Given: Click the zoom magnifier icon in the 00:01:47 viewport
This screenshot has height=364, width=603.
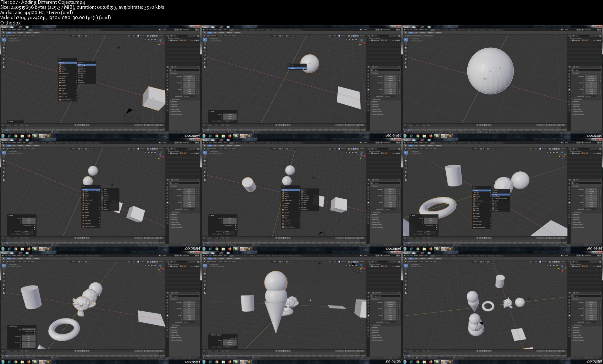Looking at the screenshot, I should coord(356,40).
